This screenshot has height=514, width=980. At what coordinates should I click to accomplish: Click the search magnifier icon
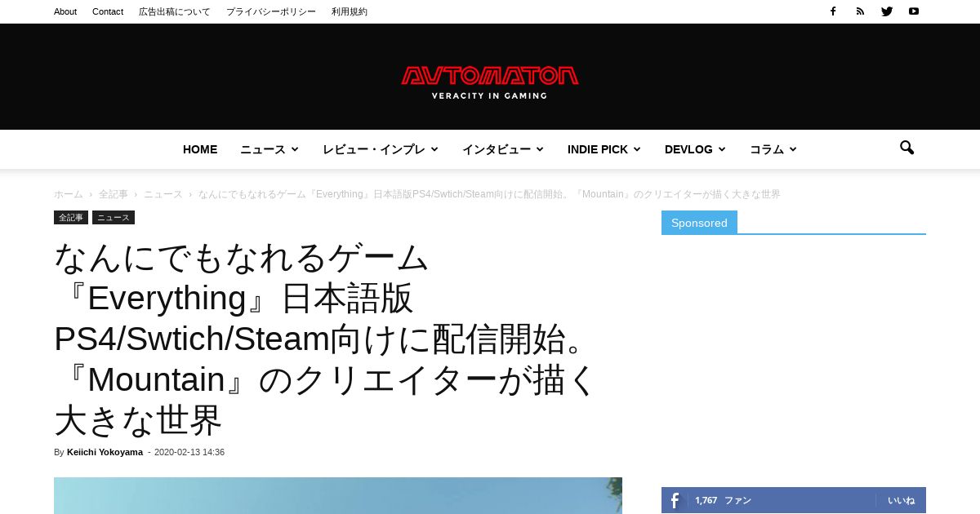pyautogui.click(x=906, y=148)
